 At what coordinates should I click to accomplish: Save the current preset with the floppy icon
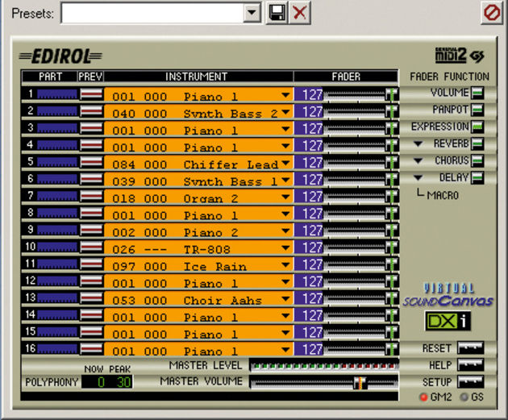click(x=277, y=13)
